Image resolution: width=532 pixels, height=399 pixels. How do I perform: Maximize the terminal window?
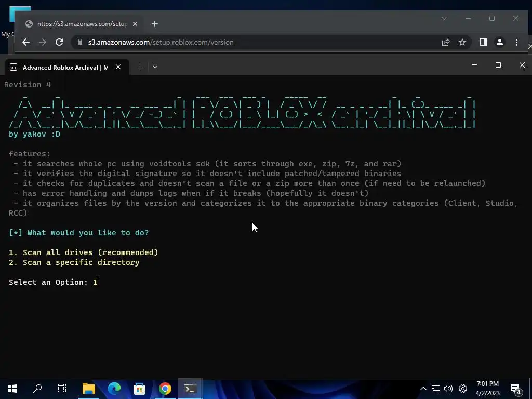498,65
